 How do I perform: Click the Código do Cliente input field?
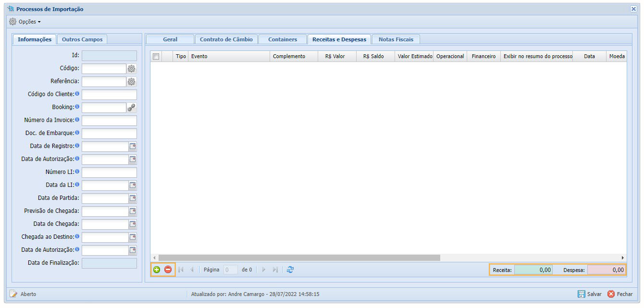click(109, 95)
